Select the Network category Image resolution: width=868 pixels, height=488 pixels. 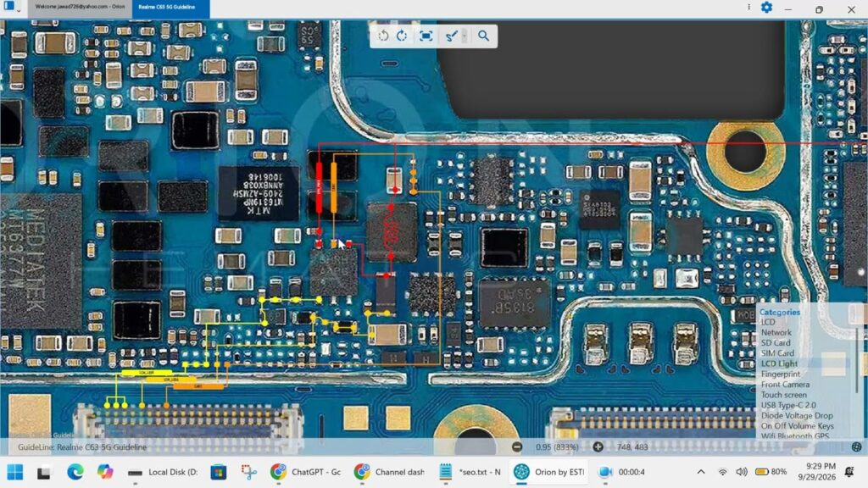776,332
